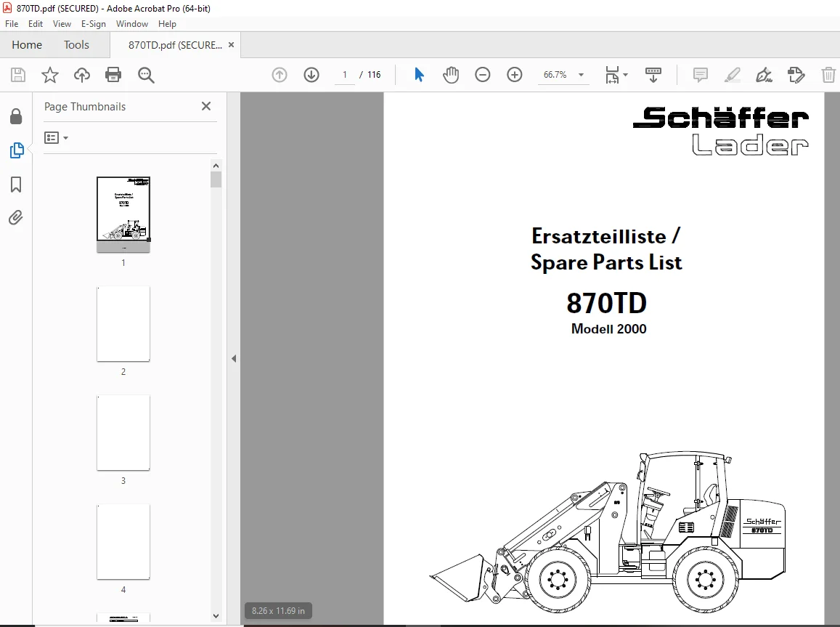Viewport: 840px width, 627px height.
Task: Collapse the navigation pane arrow
Action: click(x=234, y=358)
